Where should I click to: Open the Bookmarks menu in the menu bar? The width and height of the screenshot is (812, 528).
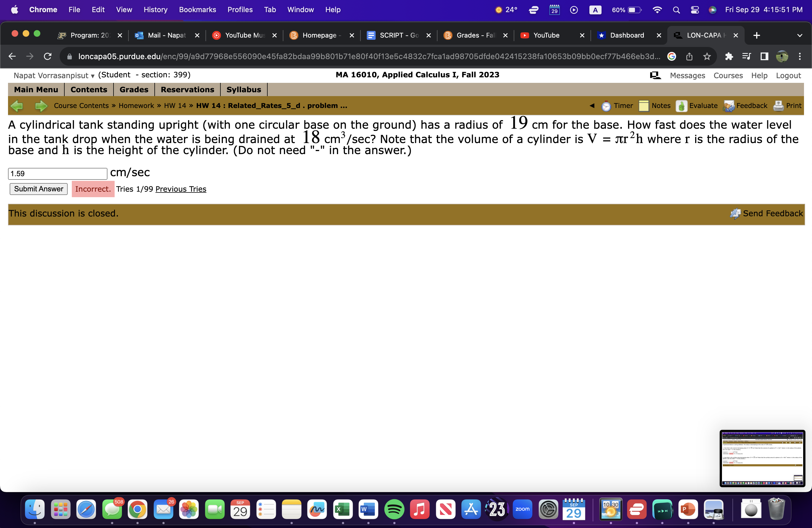[197, 10]
